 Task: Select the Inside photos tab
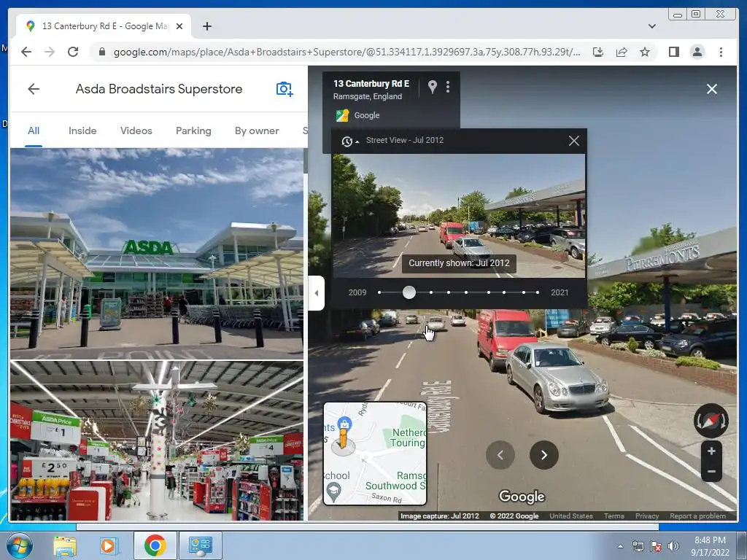click(x=82, y=131)
